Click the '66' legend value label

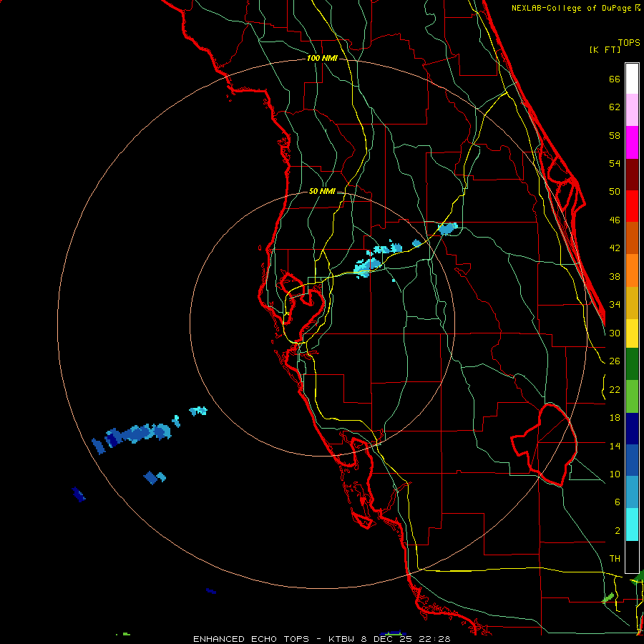point(615,79)
